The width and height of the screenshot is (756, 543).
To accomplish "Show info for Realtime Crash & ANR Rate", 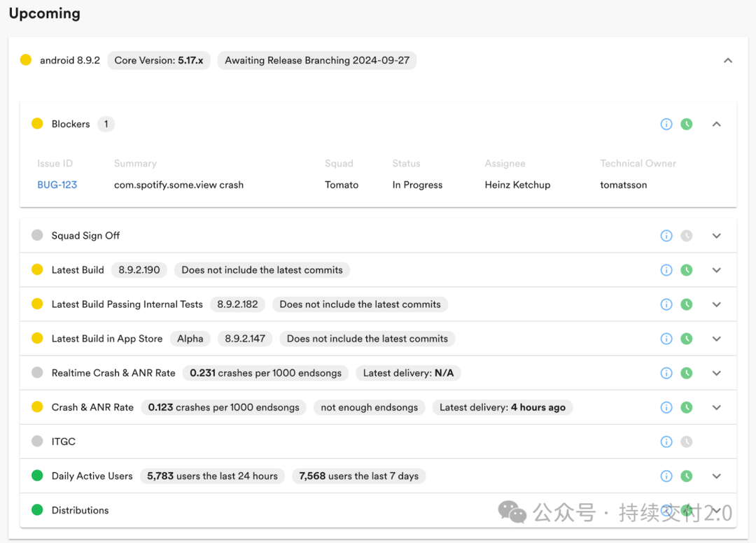I will tap(666, 373).
